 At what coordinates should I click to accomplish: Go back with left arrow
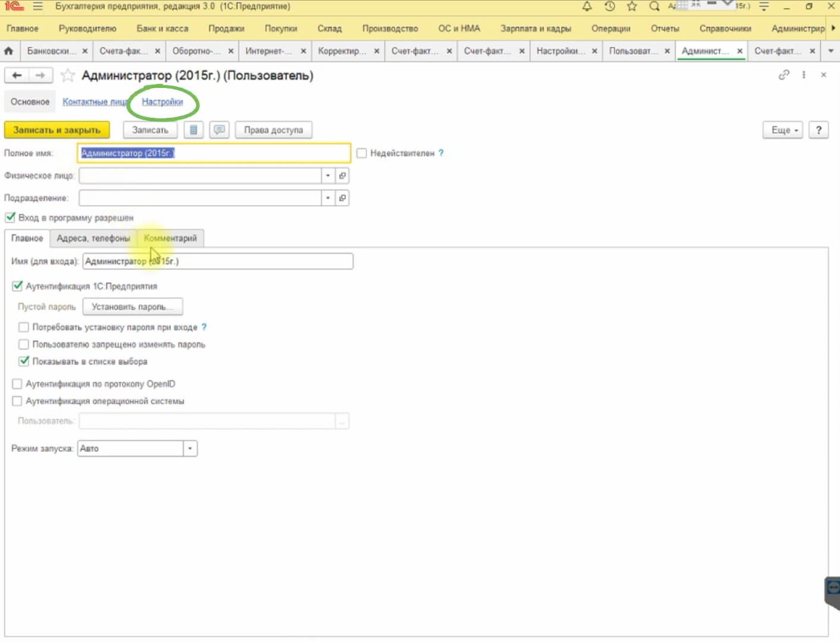(x=17, y=75)
